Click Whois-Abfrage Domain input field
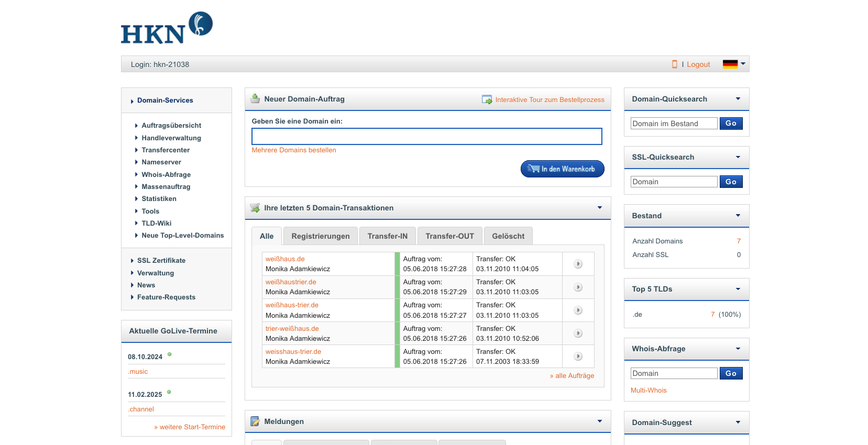 674,373
